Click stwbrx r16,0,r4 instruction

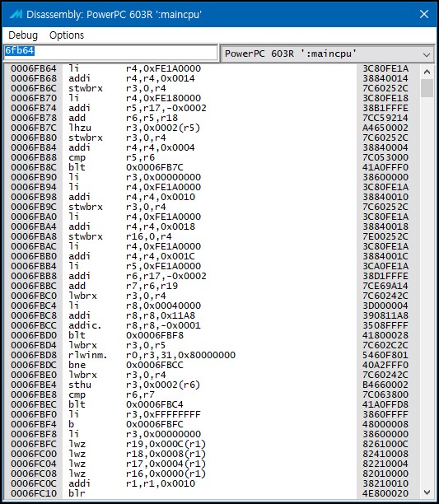tap(120, 236)
